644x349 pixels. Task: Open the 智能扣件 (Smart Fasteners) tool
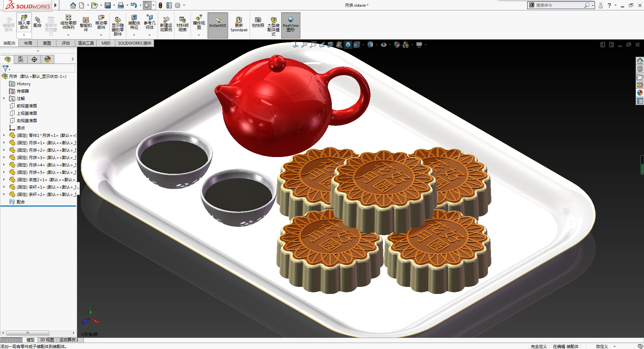point(86,24)
